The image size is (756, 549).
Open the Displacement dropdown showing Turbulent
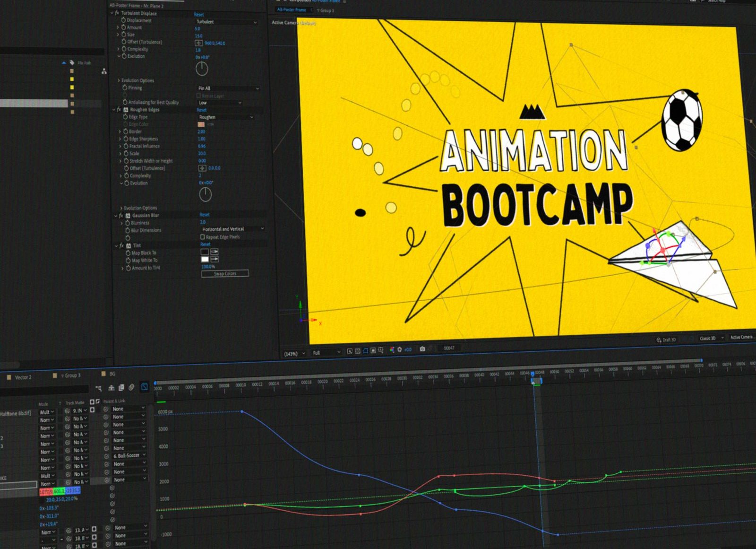coord(227,21)
